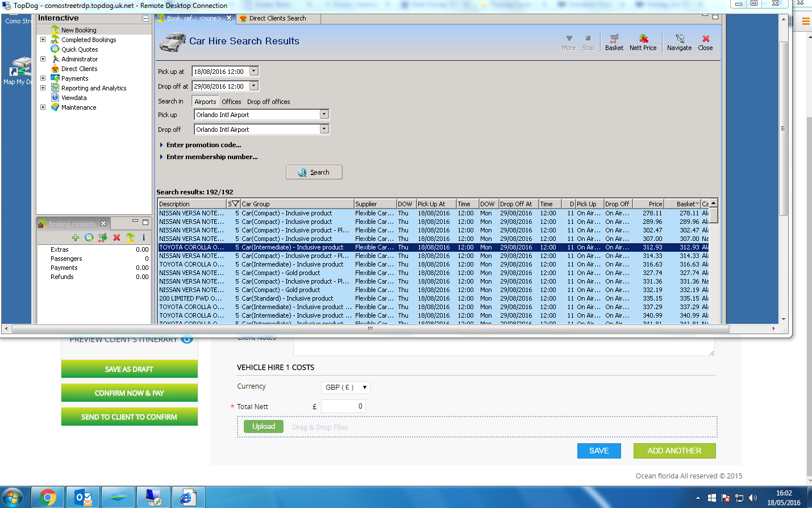The width and height of the screenshot is (812, 508).
Task: Click the Total Nett input field
Action: coord(343,406)
